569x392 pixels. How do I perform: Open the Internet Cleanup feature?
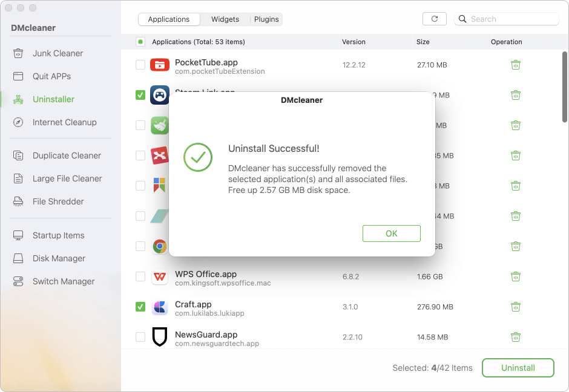pos(64,122)
